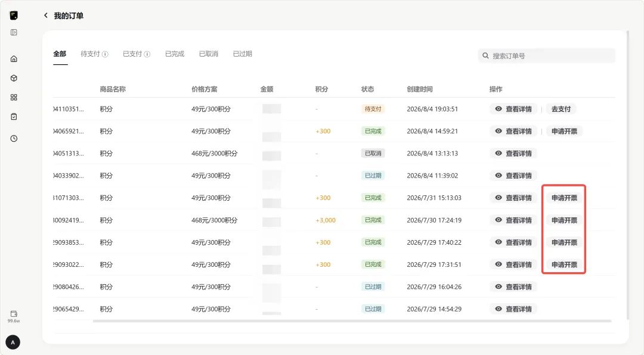Select the 已支付 tab
The image size is (644, 355).
click(132, 54)
